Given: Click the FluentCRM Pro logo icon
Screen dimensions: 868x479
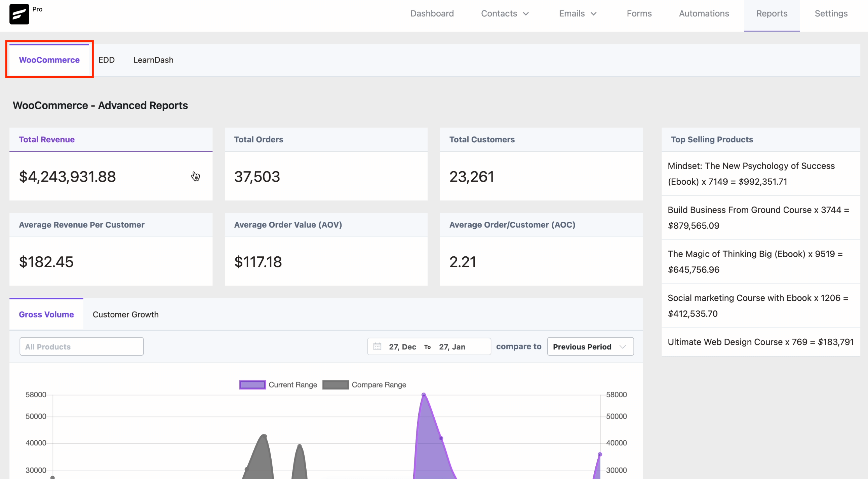Looking at the screenshot, I should tap(19, 14).
